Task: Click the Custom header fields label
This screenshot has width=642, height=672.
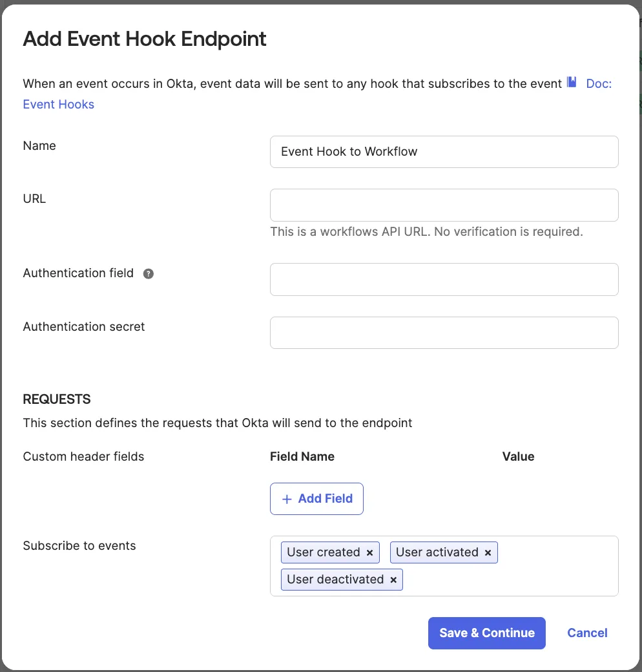Action: (83, 457)
